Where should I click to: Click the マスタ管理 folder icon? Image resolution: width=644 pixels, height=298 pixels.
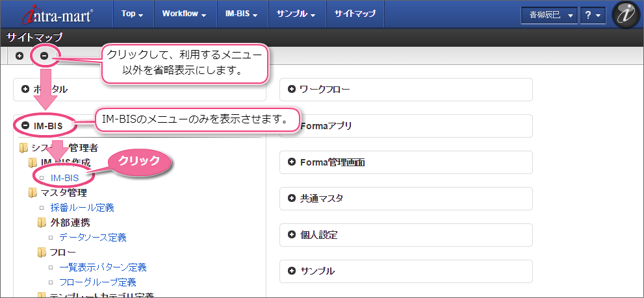[32, 193]
